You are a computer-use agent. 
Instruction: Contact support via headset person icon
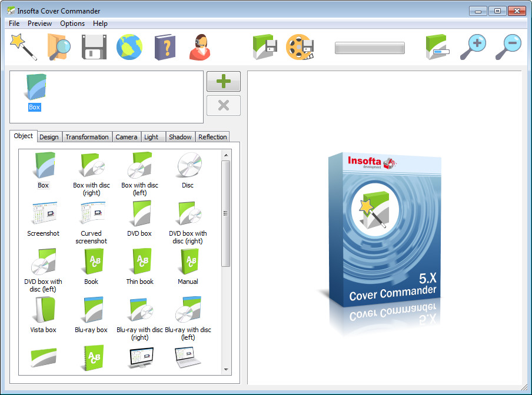click(x=200, y=47)
